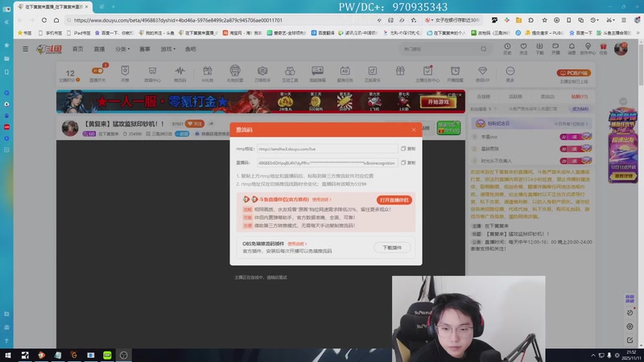Screen dimensions: 644x362
Task: Open the AD 星海任务 icon
Action: pos(345,73)
